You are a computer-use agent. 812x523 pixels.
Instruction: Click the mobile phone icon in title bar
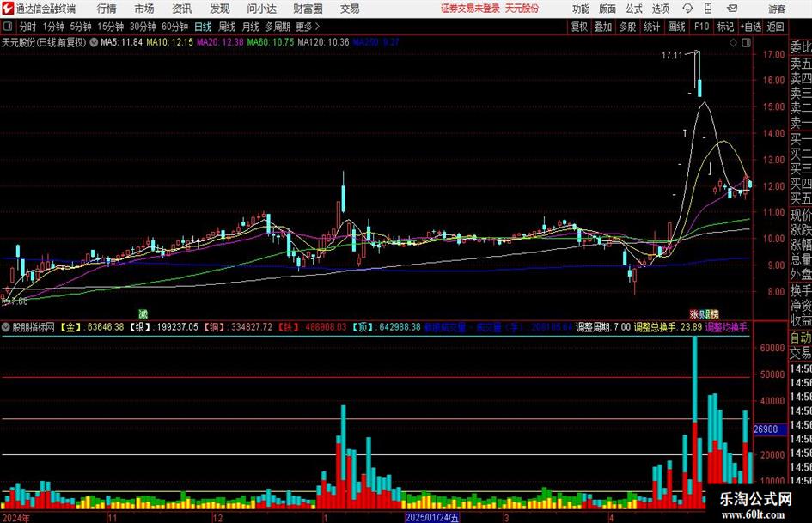708,9
